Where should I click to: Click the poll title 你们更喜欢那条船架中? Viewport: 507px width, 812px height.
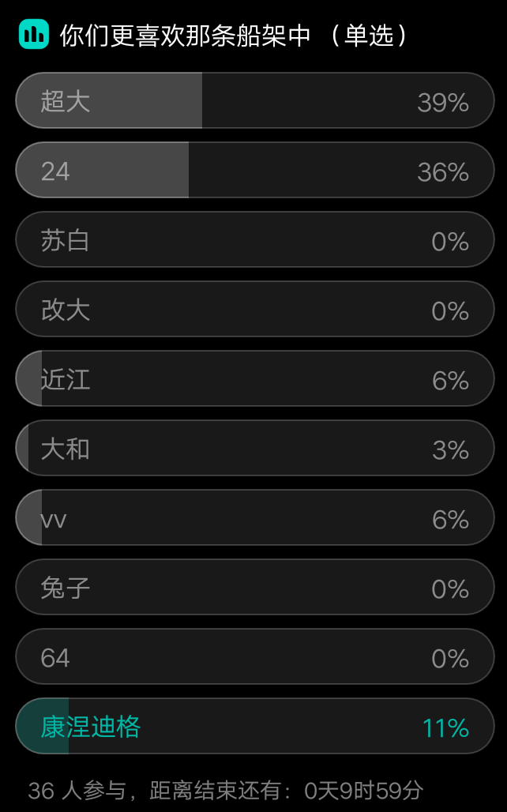pos(186,36)
